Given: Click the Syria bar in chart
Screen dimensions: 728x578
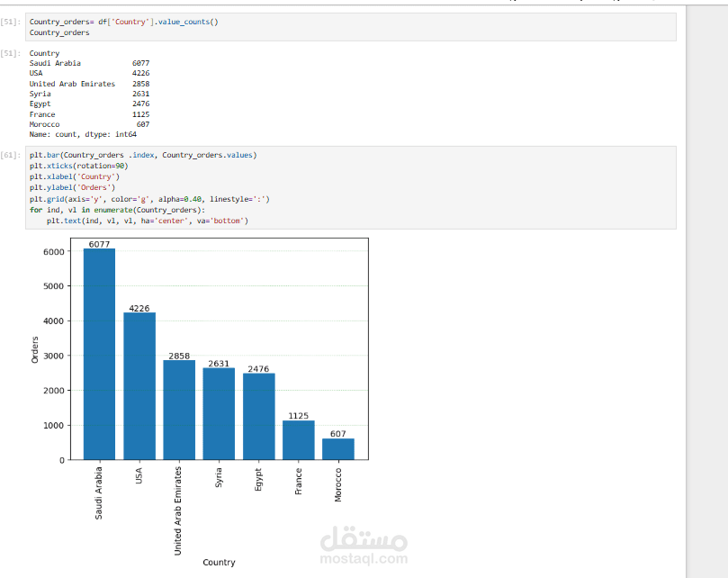Looking at the screenshot, I should [x=219, y=414].
